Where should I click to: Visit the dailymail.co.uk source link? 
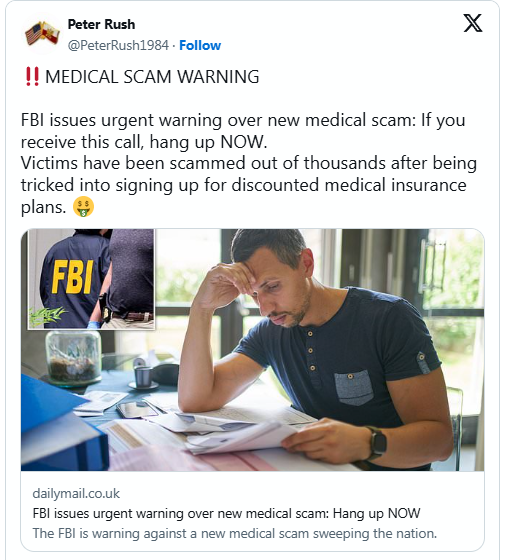pos(76,494)
